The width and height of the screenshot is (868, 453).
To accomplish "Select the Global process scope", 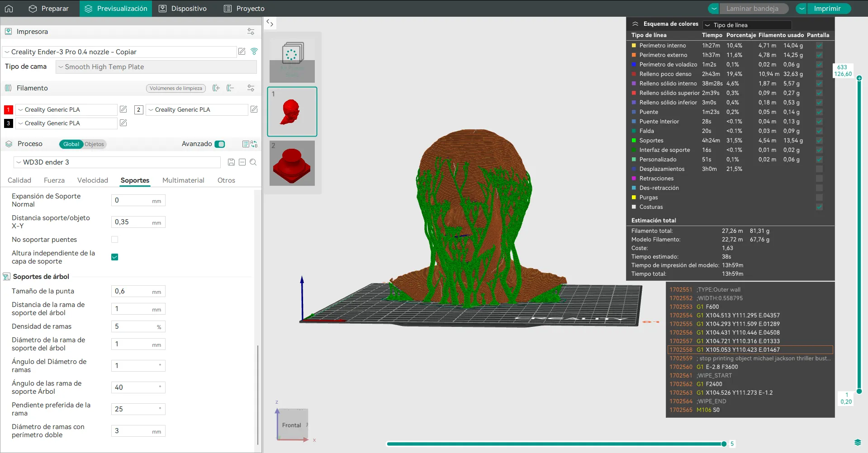I will tap(71, 144).
